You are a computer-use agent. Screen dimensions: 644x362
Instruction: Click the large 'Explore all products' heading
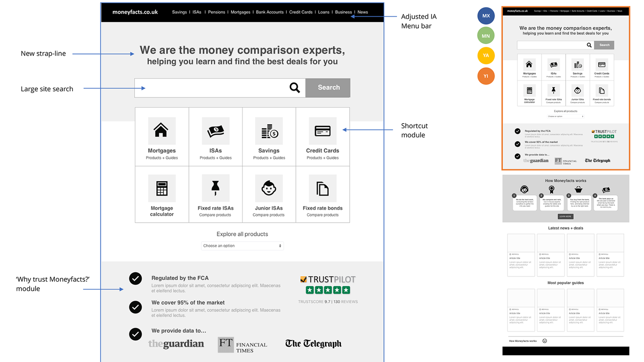pyautogui.click(x=242, y=234)
